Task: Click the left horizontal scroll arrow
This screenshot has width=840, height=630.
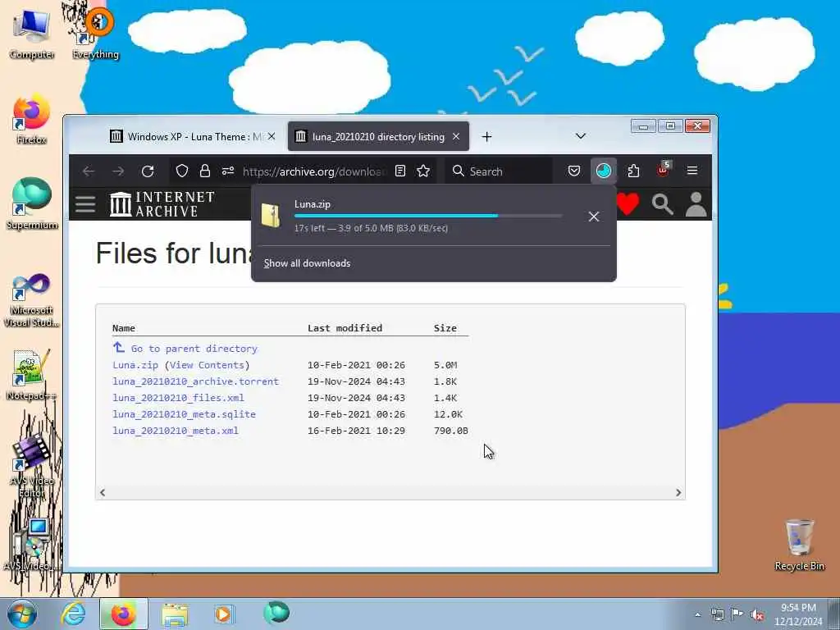Action: 103,492
